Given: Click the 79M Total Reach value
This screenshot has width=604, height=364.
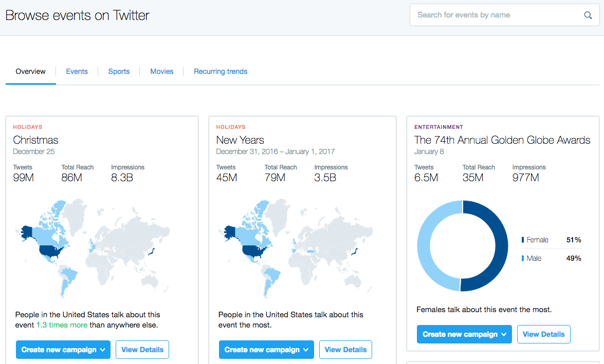Looking at the screenshot, I should [x=275, y=178].
